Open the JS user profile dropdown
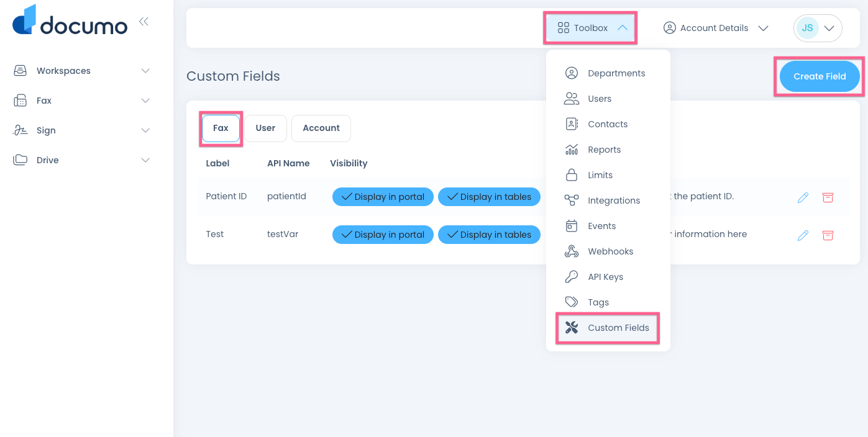 pos(817,28)
